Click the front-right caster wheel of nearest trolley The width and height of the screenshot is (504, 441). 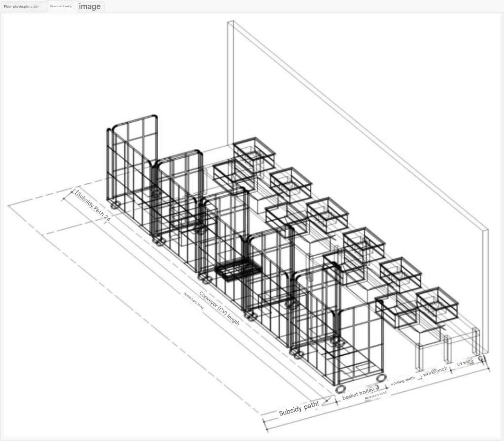point(380,378)
